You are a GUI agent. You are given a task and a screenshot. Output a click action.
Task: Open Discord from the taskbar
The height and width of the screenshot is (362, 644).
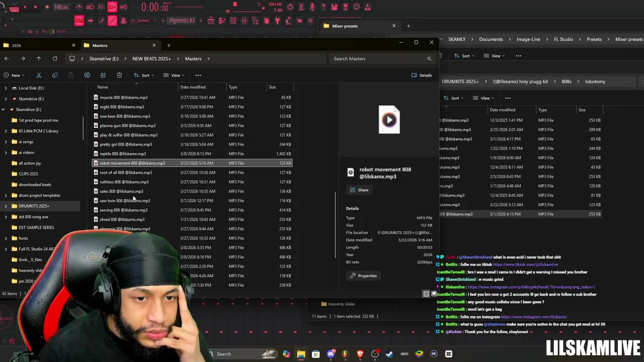pyautogui.click(x=331, y=354)
